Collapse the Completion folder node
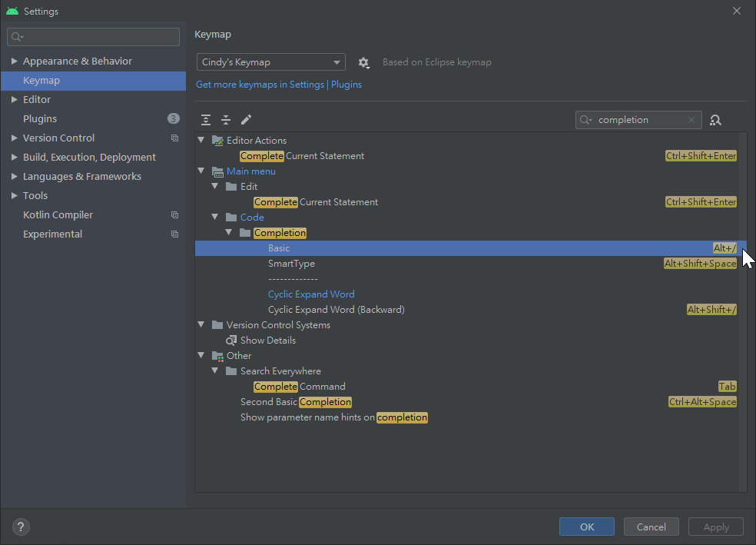The width and height of the screenshot is (756, 545). pyautogui.click(x=228, y=232)
